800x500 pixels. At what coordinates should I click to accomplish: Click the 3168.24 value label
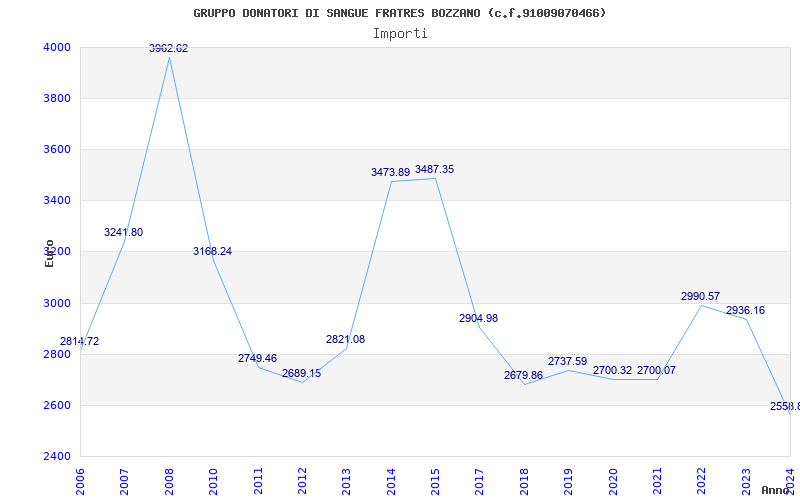coord(212,251)
